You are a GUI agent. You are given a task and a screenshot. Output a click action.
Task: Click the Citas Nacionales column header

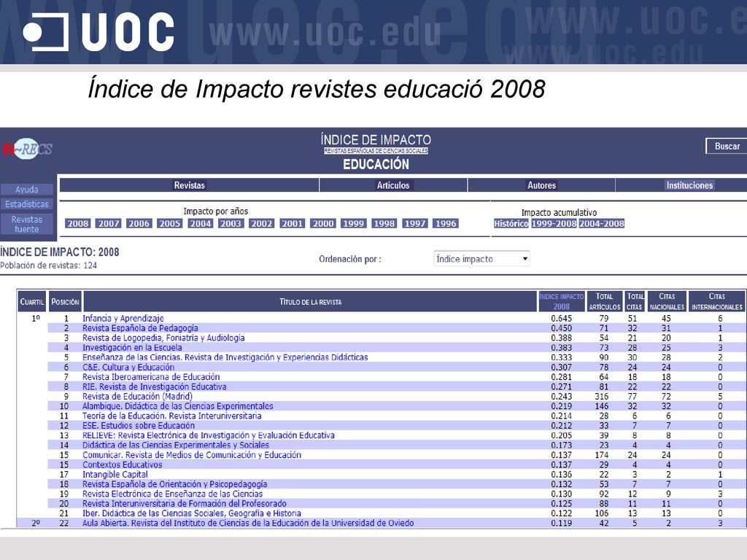pyautogui.click(x=667, y=301)
